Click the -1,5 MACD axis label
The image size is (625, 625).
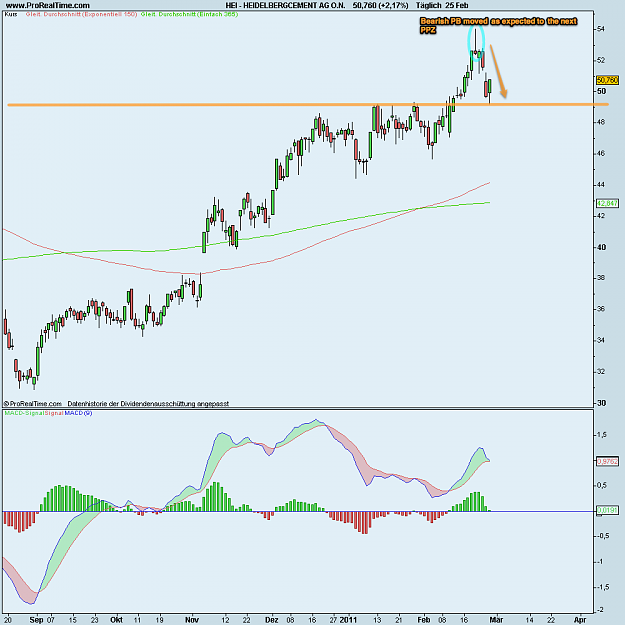(603, 587)
